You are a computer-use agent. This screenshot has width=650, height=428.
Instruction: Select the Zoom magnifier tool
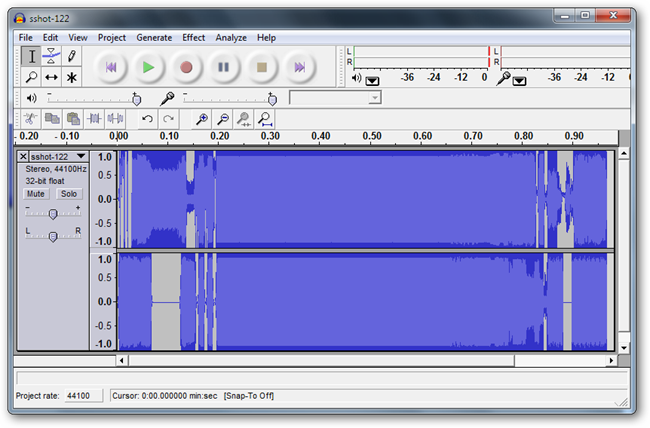click(x=32, y=77)
